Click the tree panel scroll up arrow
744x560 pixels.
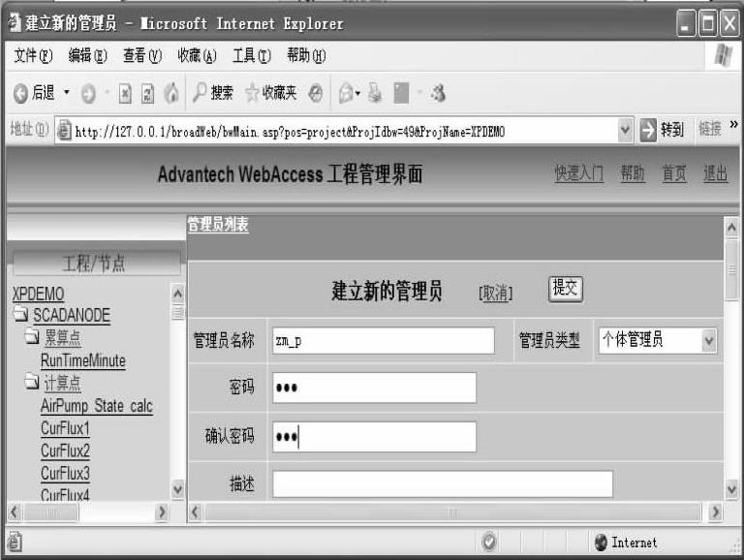click(x=177, y=295)
